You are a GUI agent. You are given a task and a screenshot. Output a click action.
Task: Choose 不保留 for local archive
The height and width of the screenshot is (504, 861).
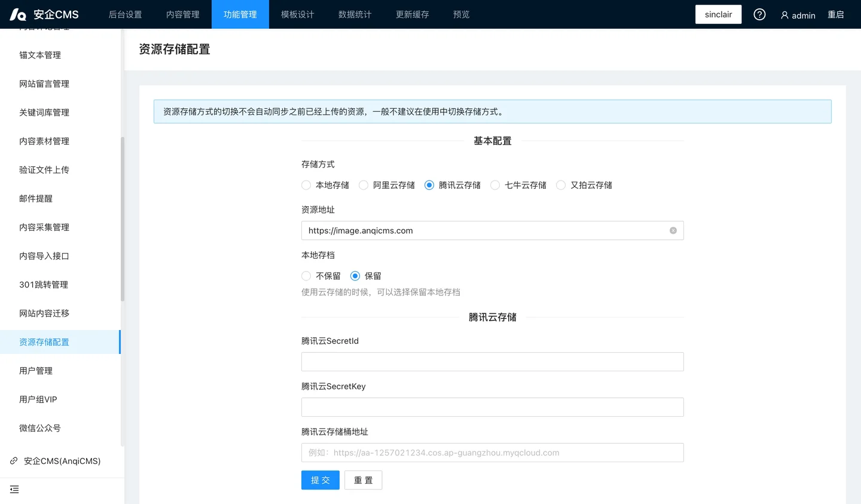(306, 276)
